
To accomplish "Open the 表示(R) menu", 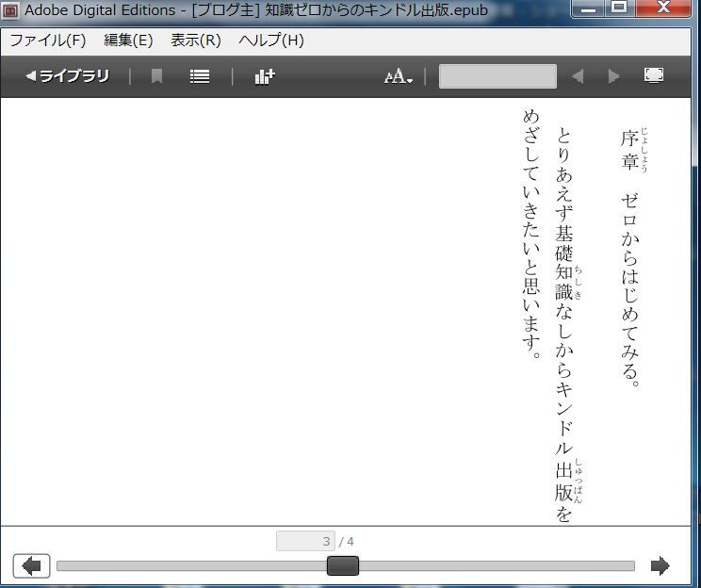I will (196, 41).
